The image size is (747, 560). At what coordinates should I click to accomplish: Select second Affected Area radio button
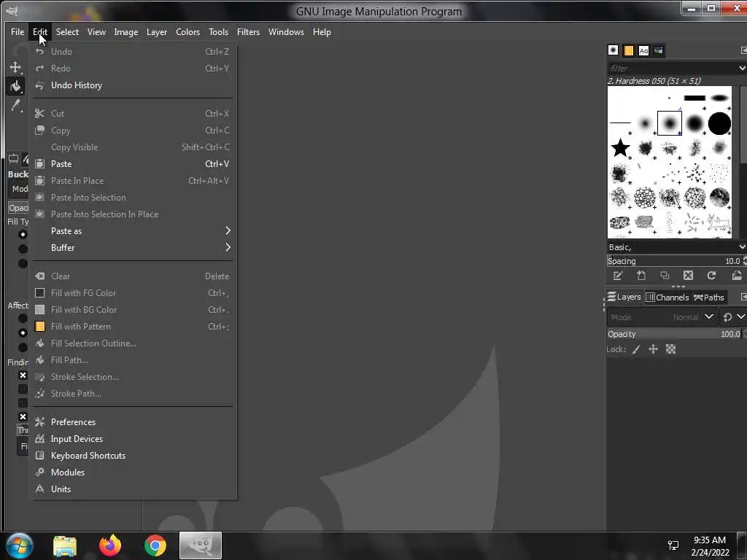(23, 332)
